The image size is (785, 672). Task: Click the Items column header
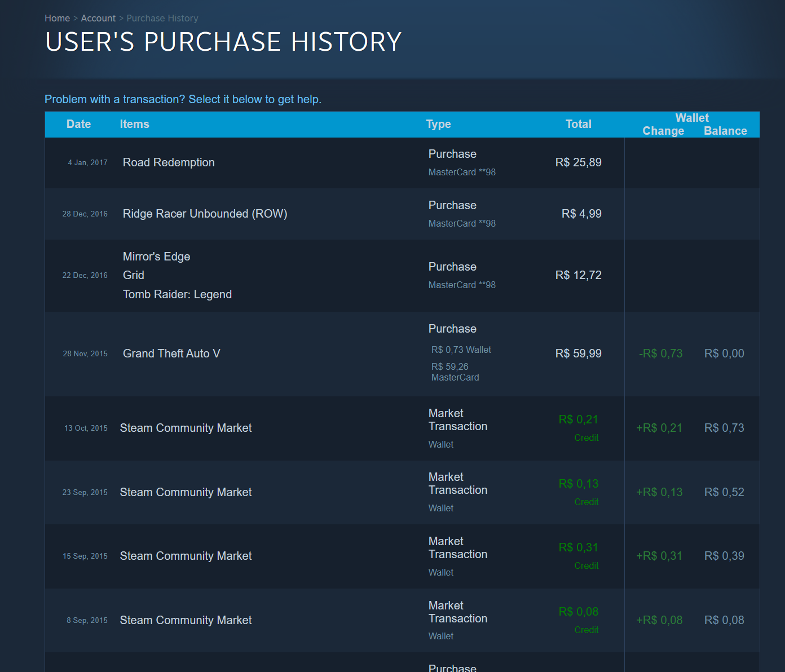(x=134, y=124)
